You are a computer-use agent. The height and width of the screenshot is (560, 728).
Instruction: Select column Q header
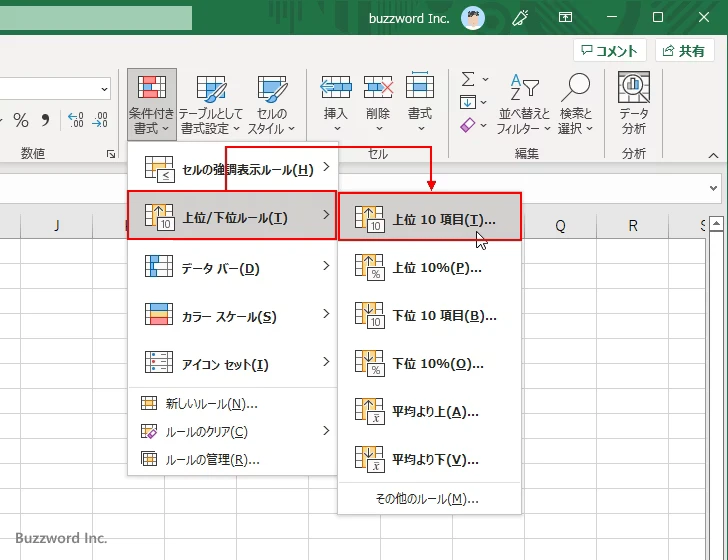point(560,226)
